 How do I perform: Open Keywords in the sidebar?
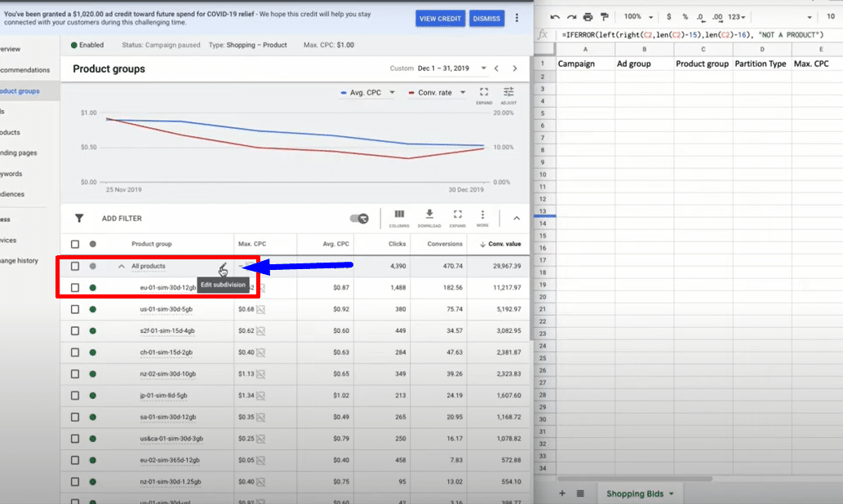pos(11,174)
